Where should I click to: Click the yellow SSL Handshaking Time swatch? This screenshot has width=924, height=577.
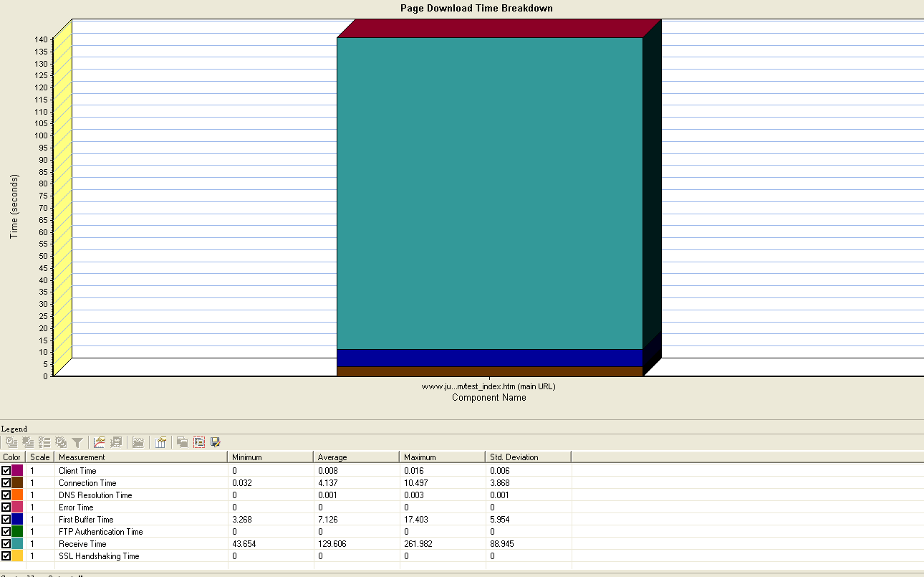17,555
